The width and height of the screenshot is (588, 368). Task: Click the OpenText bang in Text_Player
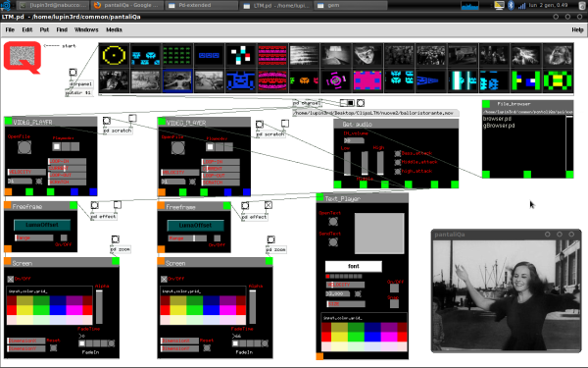[x=333, y=222]
